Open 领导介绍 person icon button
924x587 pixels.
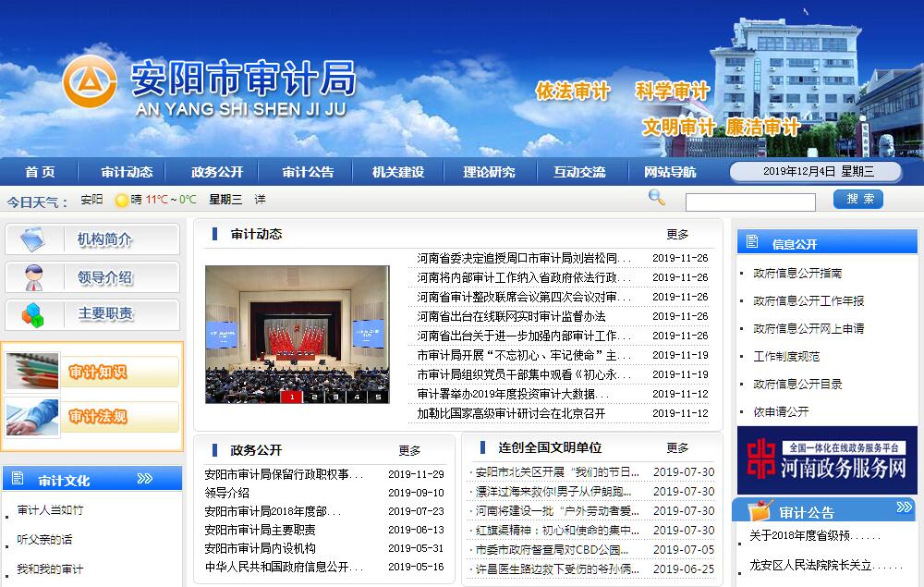91,277
